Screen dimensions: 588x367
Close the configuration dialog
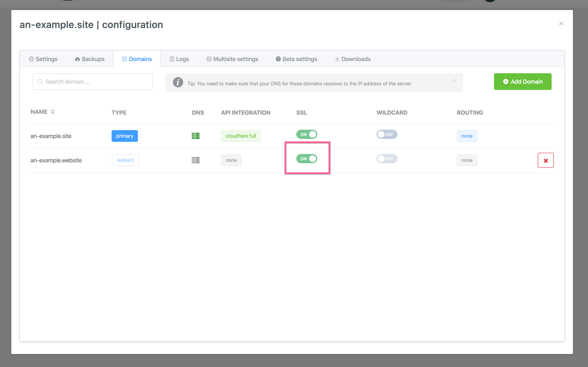[x=561, y=23]
